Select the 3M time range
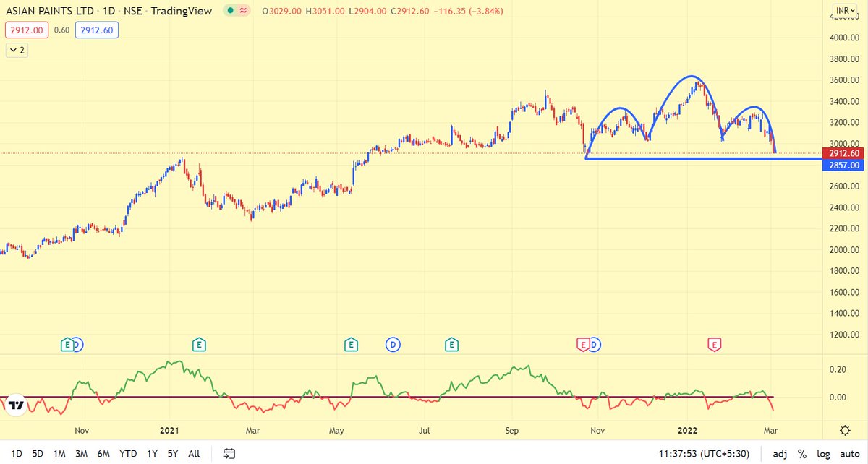This screenshot has width=868, height=464. [81, 453]
